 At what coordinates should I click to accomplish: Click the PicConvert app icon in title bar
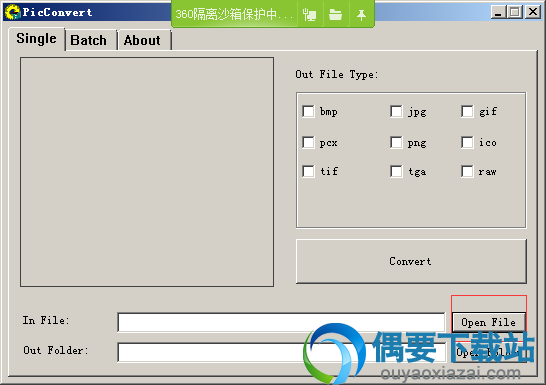(x=13, y=12)
